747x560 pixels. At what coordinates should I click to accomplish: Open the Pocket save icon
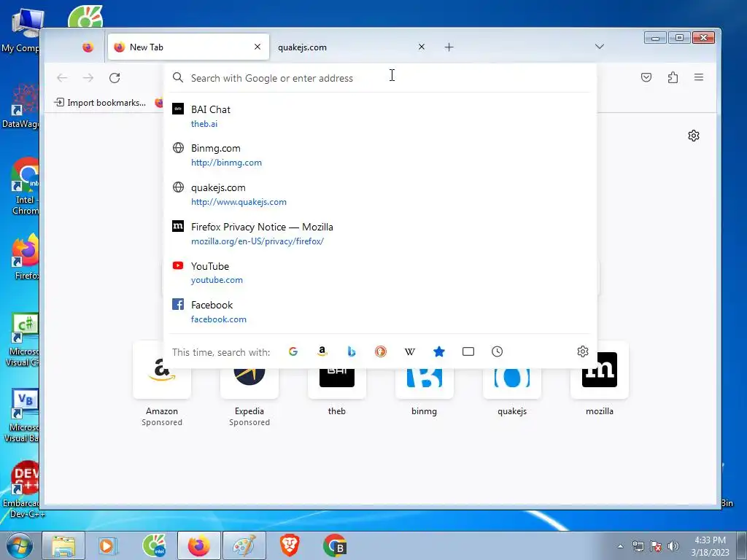pos(646,77)
